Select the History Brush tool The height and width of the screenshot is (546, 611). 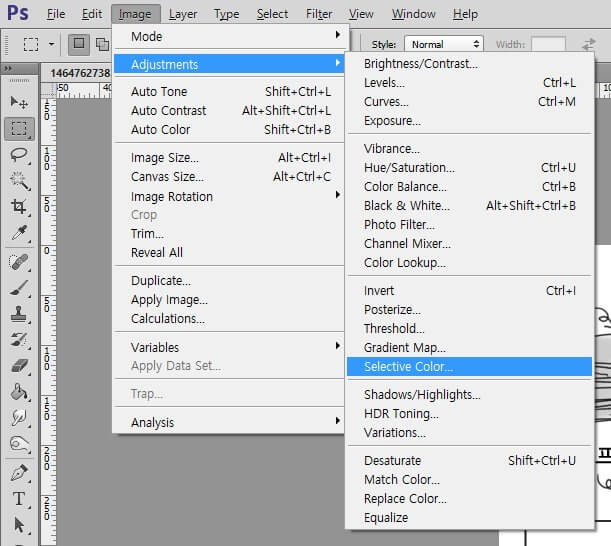click(19, 339)
